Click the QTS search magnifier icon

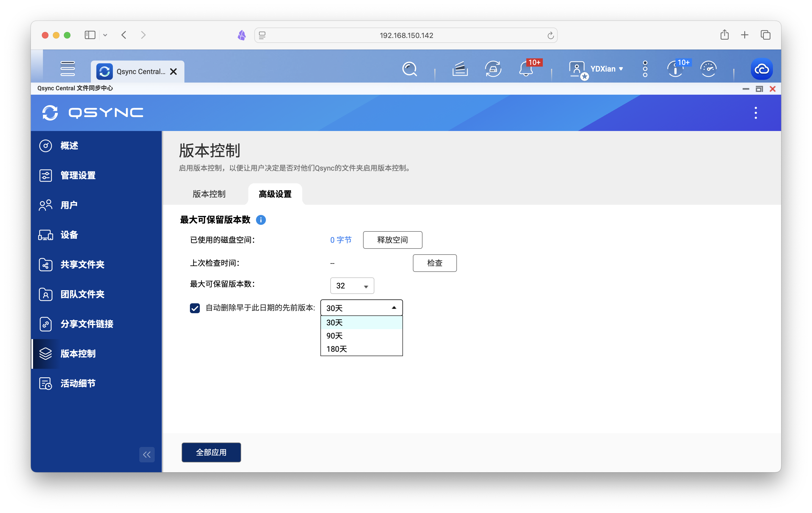pyautogui.click(x=409, y=69)
